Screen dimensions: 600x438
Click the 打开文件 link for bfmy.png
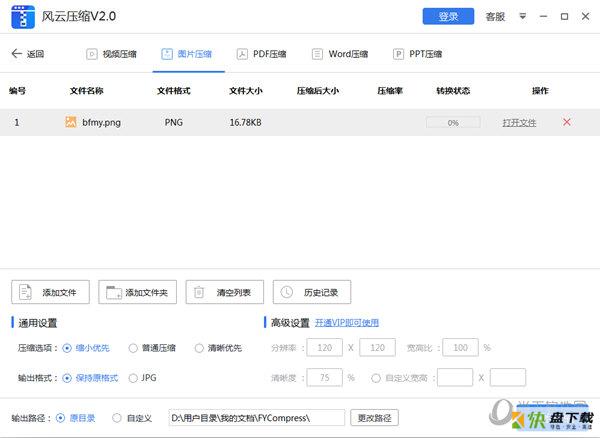click(519, 123)
